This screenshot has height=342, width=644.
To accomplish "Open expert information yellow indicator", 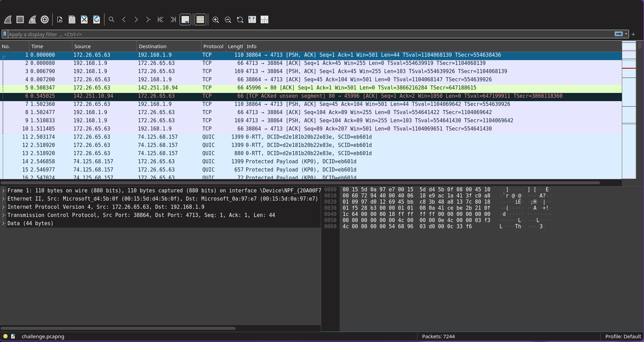I will click(x=5, y=336).
